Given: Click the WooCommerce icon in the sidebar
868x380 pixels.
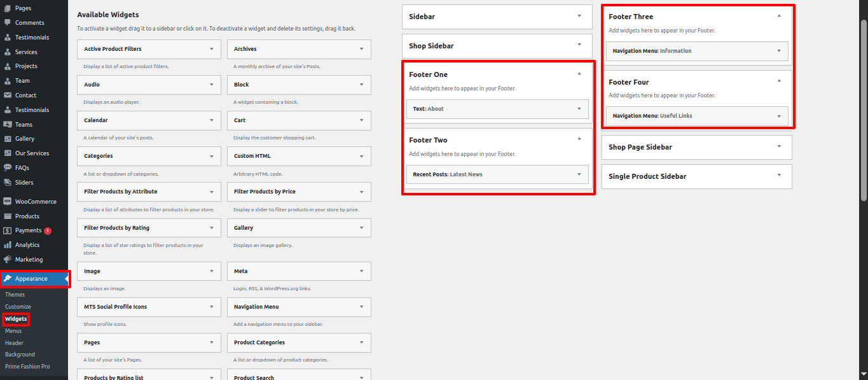Looking at the screenshot, I should 8,201.
